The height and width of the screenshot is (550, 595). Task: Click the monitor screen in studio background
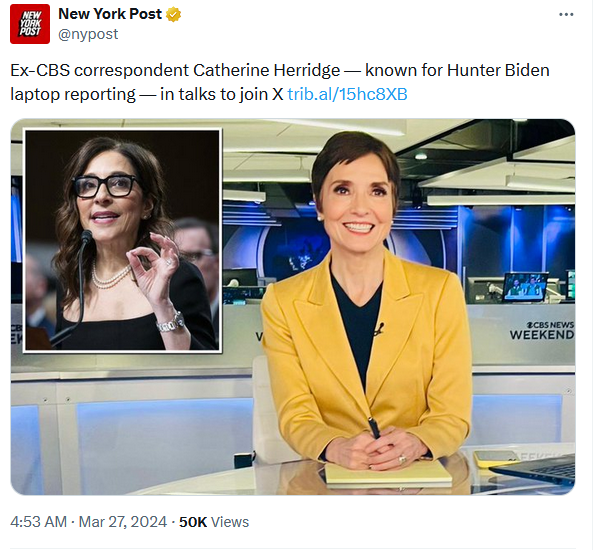(526, 287)
